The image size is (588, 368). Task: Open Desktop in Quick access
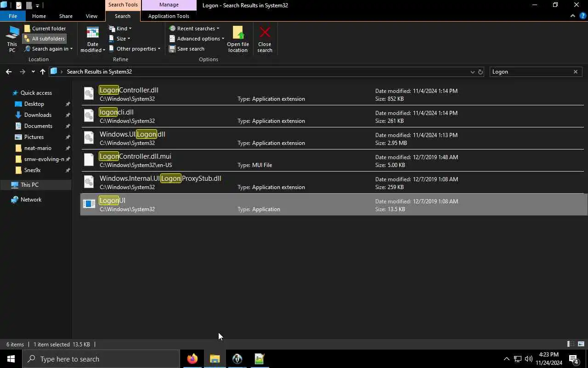[34, 104]
